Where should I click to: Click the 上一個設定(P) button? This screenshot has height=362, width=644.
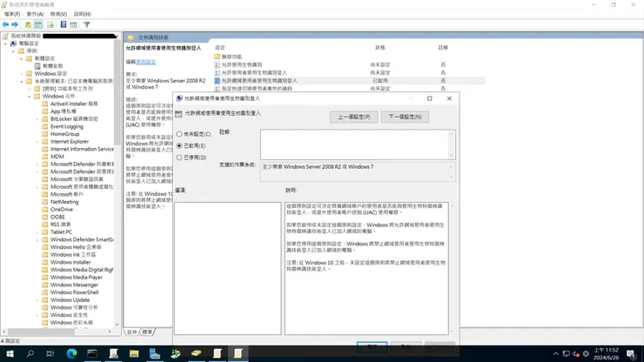click(x=353, y=117)
